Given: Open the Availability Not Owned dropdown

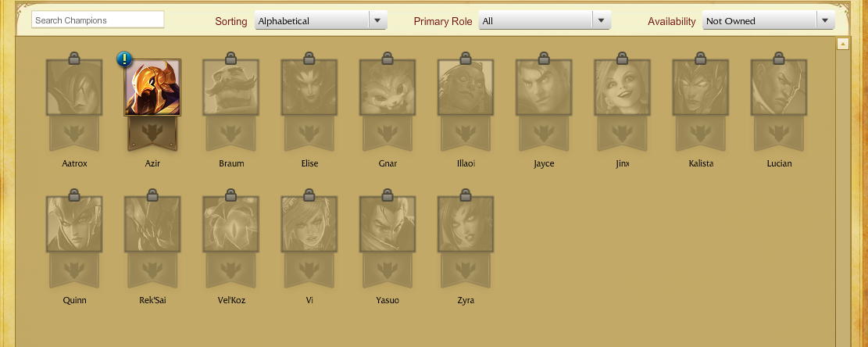Looking at the screenshot, I should [x=768, y=20].
